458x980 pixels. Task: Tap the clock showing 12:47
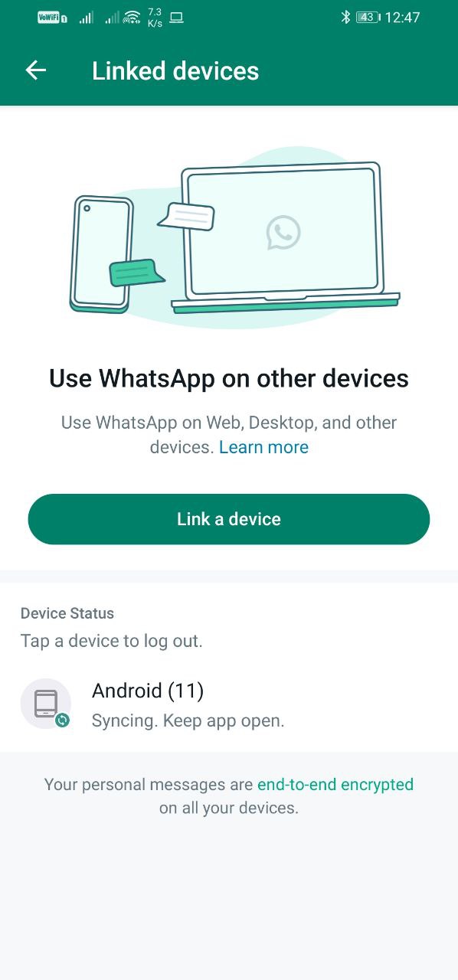pos(402,17)
